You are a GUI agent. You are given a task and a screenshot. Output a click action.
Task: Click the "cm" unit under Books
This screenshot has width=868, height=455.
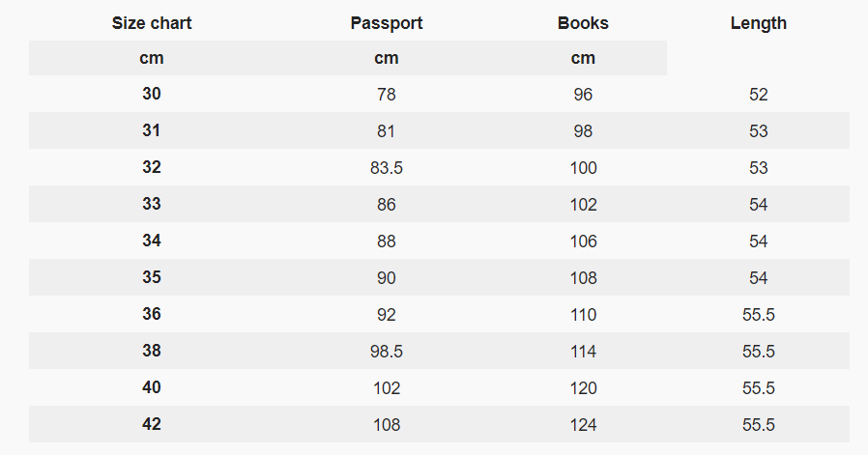point(583,58)
